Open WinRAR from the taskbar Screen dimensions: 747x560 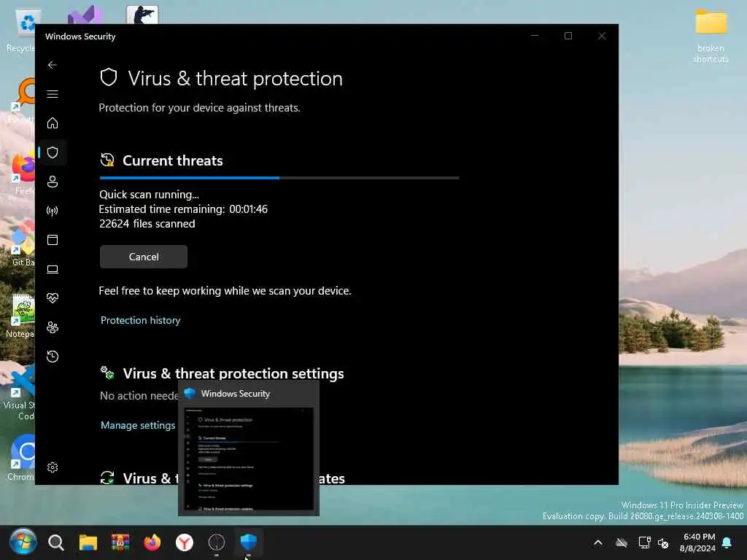120,542
